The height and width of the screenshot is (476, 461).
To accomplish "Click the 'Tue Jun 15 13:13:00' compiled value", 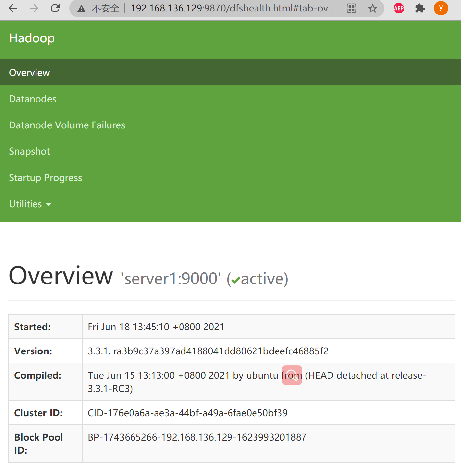I will click(x=257, y=382).
